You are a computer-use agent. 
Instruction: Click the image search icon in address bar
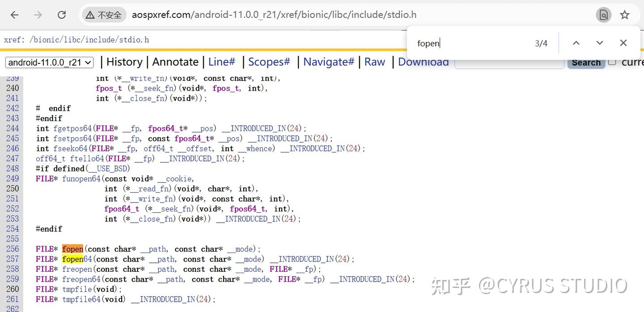(604, 15)
